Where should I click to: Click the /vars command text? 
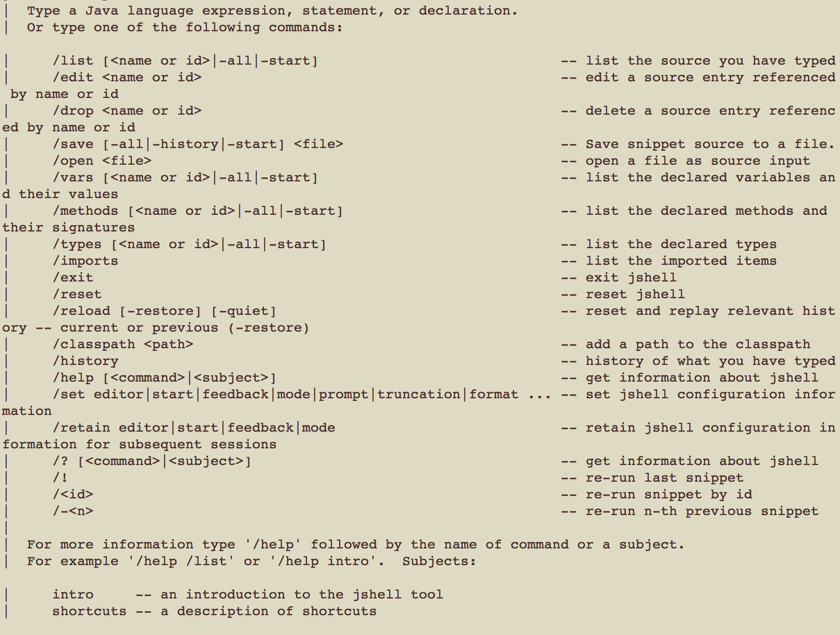pos(73,178)
